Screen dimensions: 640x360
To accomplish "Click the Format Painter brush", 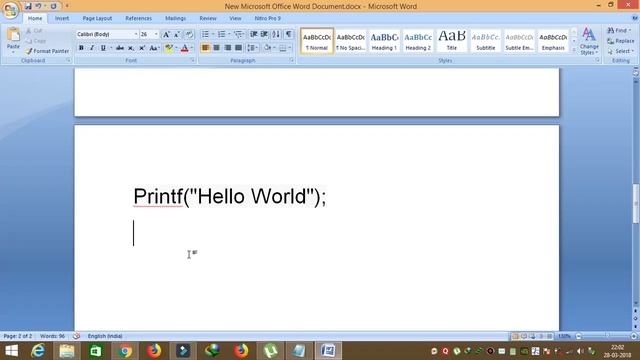I will tap(29, 51).
